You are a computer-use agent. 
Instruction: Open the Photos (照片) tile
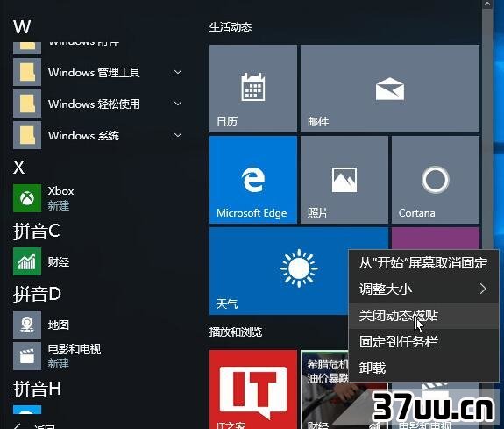[x=344, y=180]
